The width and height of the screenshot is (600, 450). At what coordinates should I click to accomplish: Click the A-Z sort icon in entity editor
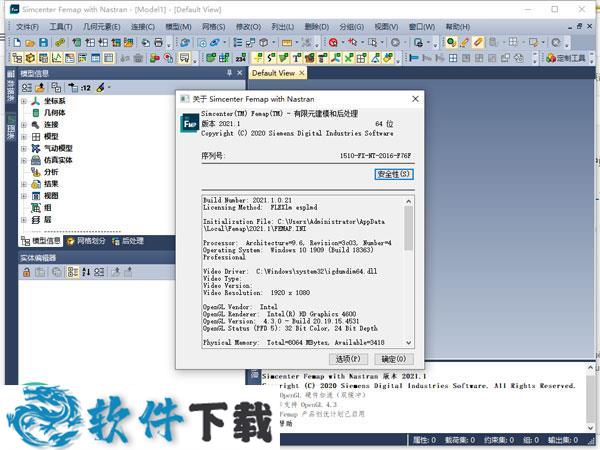86,272
